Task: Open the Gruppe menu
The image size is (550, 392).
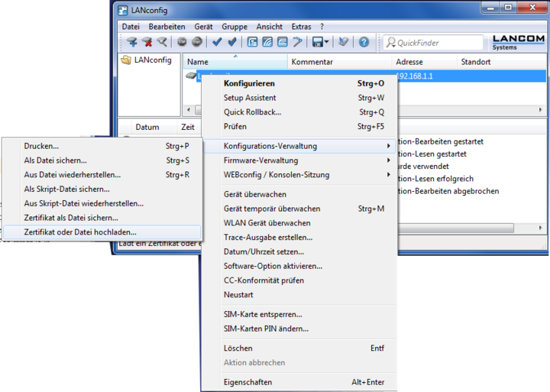Action: pyautogui.click(x=235, y=27)
